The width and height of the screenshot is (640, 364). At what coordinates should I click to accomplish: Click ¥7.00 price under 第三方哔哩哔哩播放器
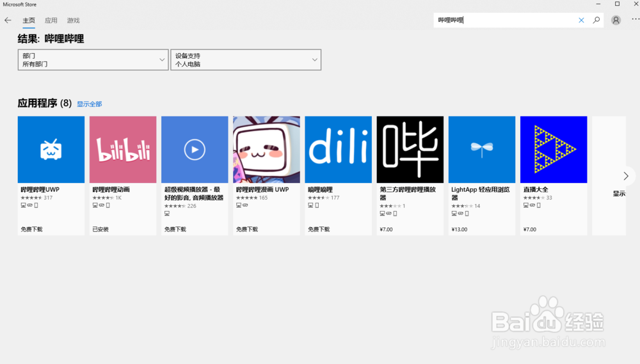(386, 229)
